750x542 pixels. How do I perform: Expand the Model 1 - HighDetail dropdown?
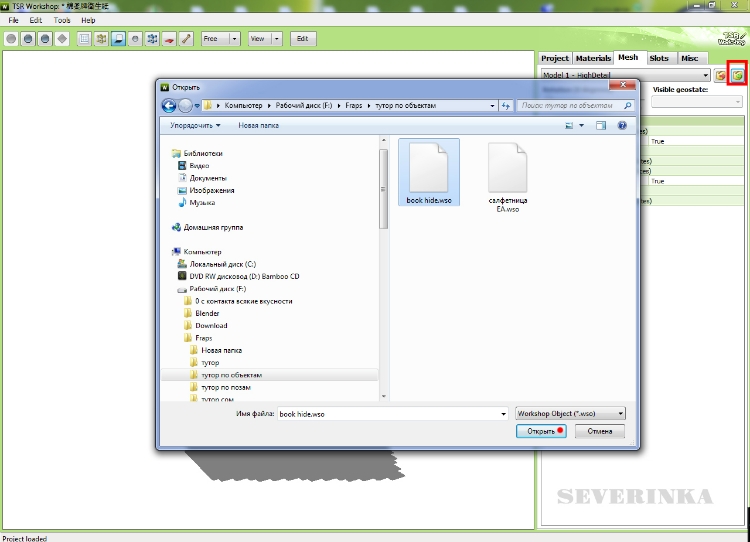point(624,75)
